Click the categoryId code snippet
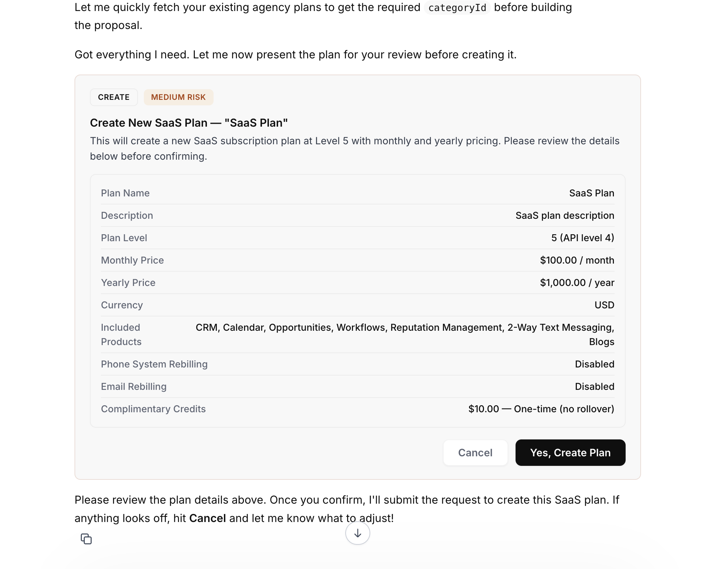Image resolution: width=728 pixels, height=569 pixels. [x=457, y=8]
